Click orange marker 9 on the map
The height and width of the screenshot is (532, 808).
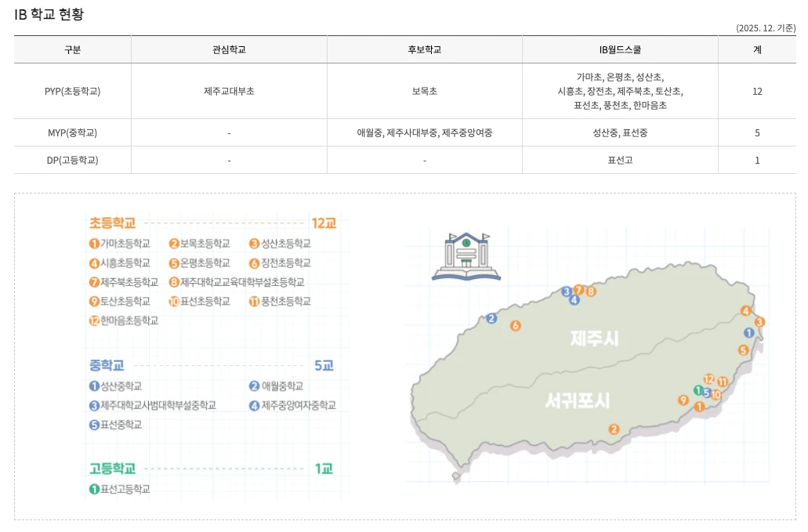pyautogui.click(x=683, y=400)
